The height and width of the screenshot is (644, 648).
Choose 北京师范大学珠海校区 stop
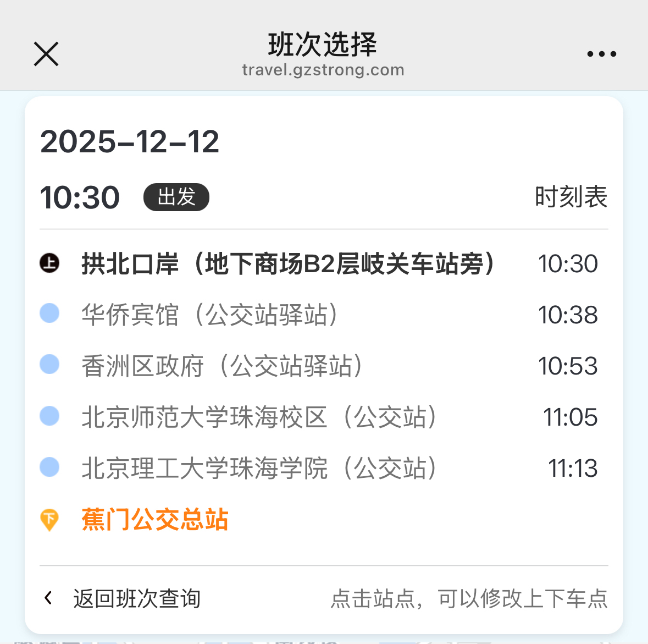coord(259,417)
